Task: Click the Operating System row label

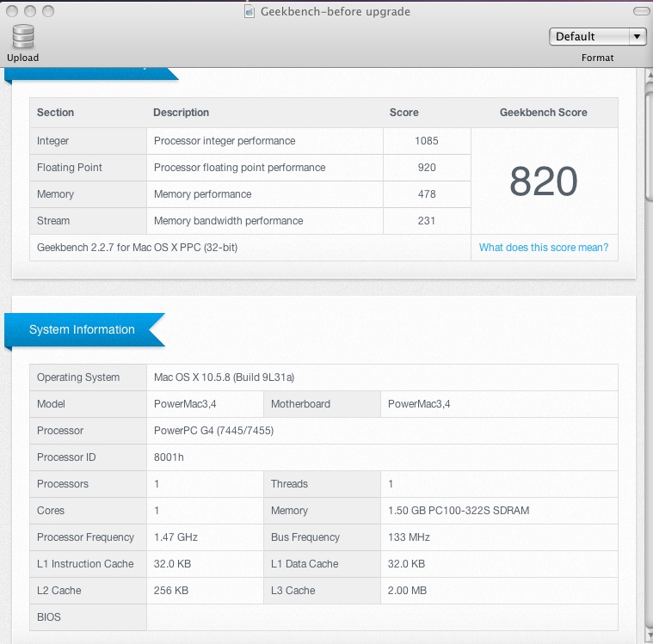Action: pyautogui.click(x=78, y=377)
